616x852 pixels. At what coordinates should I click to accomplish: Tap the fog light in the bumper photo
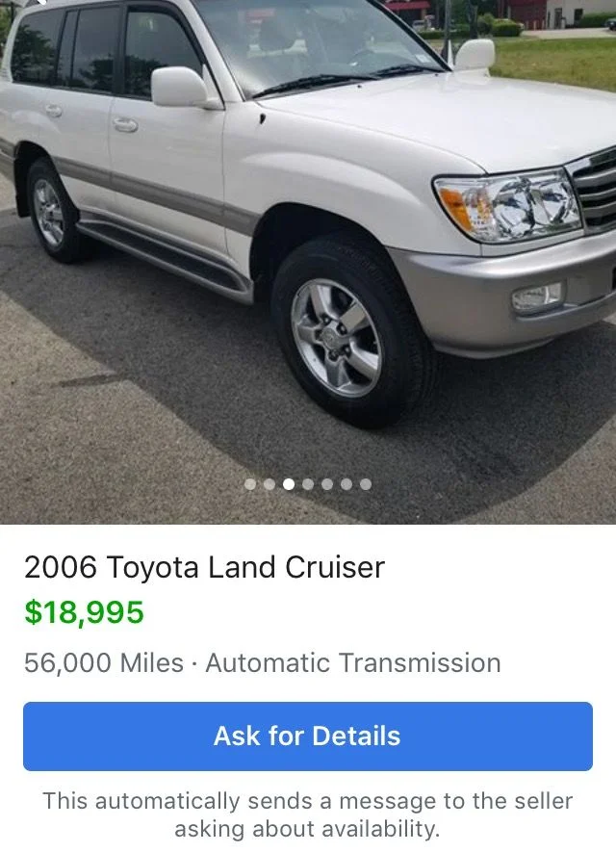537,297
